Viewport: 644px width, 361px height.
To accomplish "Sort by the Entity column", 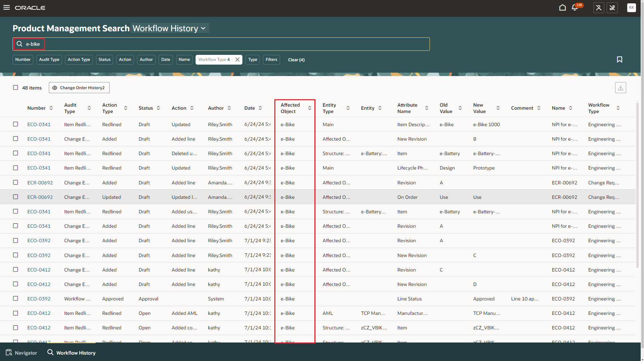I will [x=380, y=108].
